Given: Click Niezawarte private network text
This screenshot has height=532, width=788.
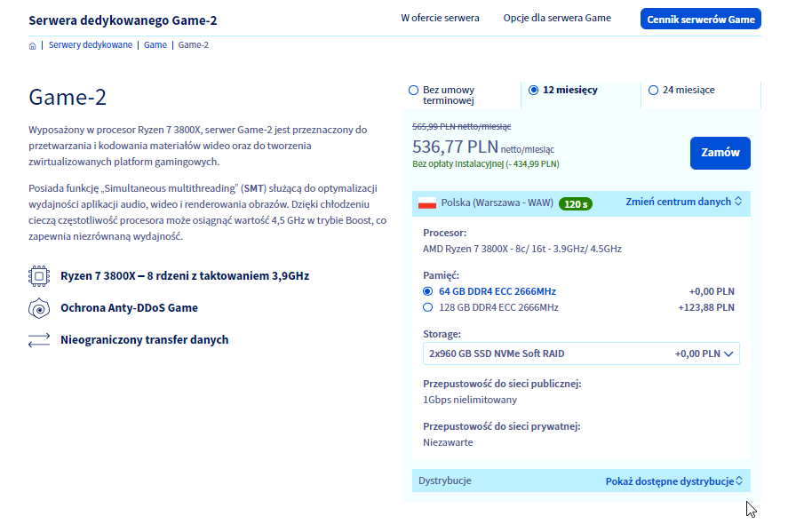Looking at the screenshot, I should click(x=448, y=442).
